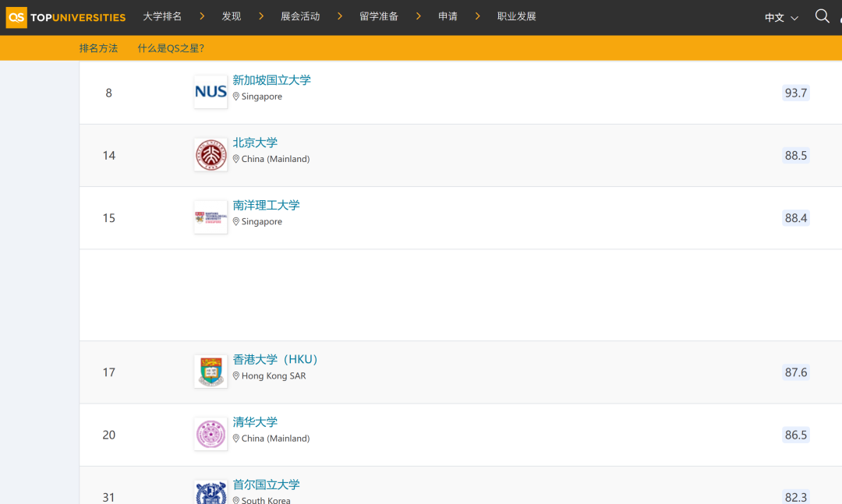
Task: Open the 发现 menu
Action: tap(232, 16)
